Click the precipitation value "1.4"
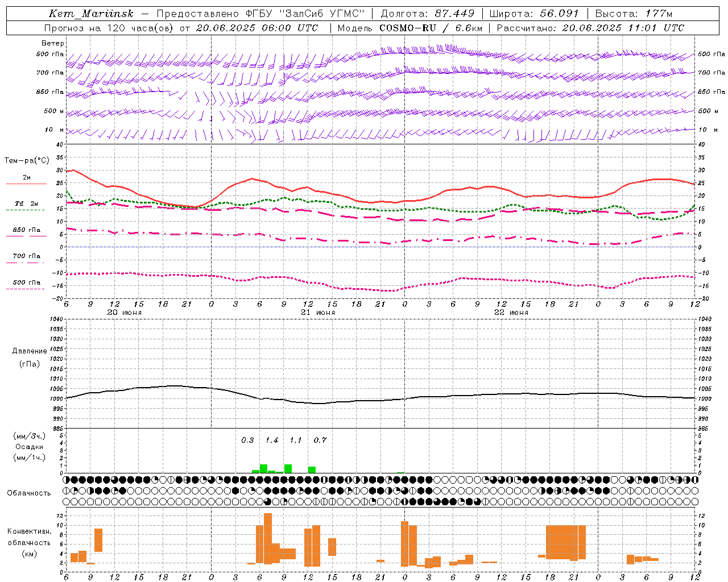 point(272,440)
